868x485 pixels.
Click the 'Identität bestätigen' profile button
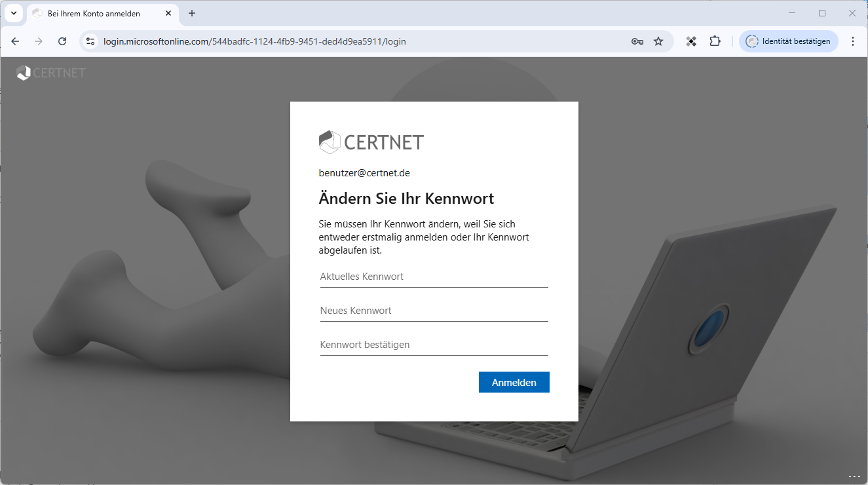pyautogui.click(x=788, y=41)
